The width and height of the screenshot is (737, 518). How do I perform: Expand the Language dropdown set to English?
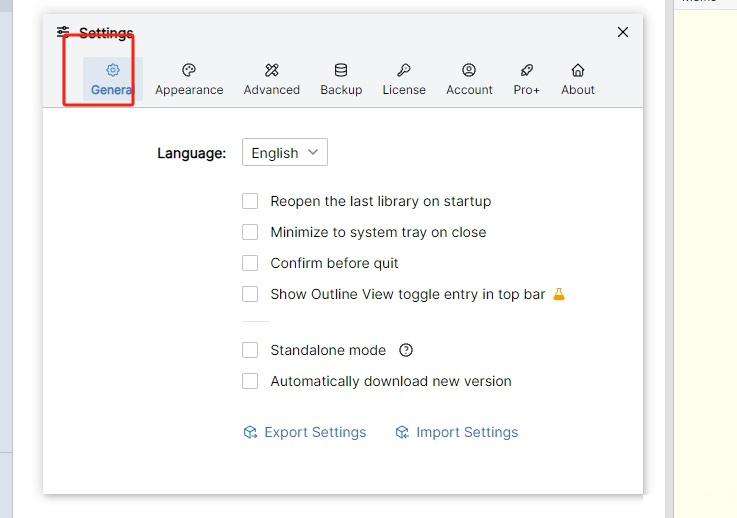(x=285, y=153)
